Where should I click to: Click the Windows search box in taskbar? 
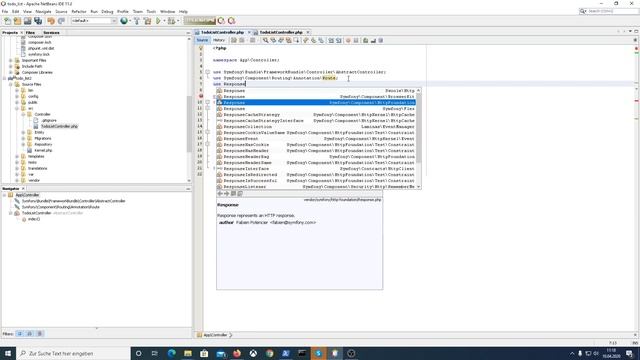point(73,353)
